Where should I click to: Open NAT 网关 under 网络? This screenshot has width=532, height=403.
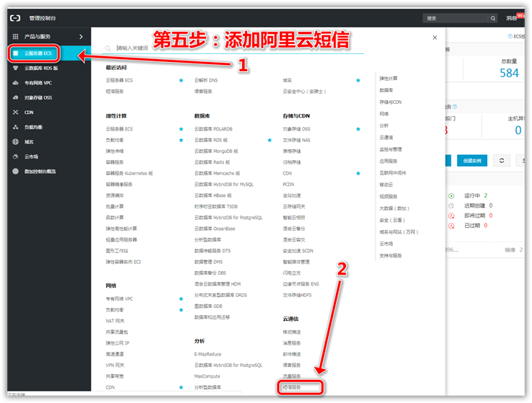[115, 321]
